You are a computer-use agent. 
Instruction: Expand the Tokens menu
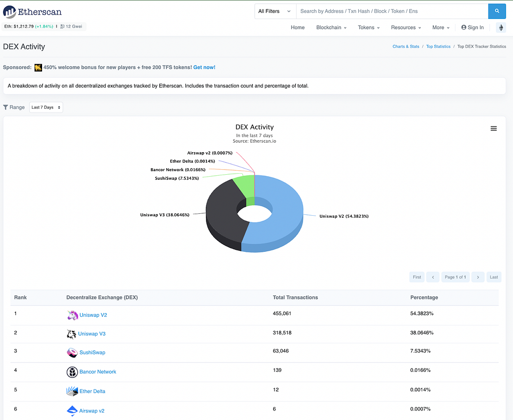(x=369, y=28)
